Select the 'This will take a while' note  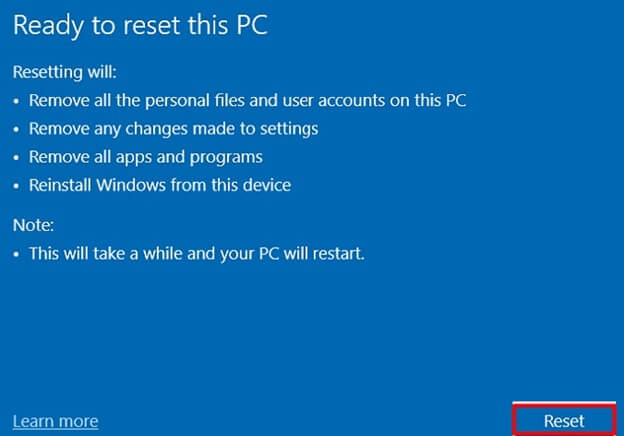pos(197,254)
